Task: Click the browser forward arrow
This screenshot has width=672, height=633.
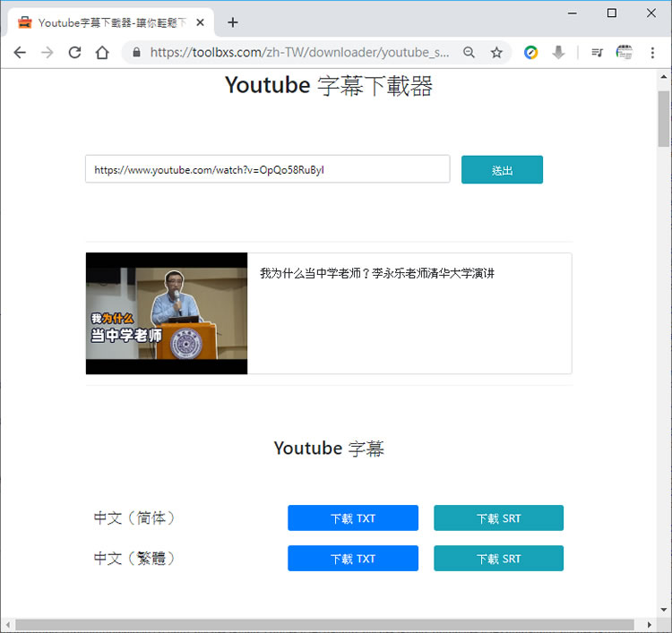Action: pyautogui.click(x=47, y=53)
